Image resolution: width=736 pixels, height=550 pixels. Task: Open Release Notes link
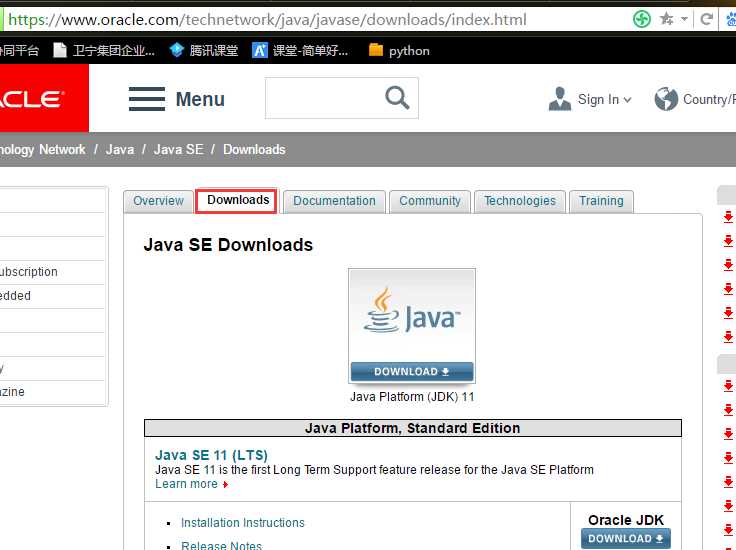(221, 545)
